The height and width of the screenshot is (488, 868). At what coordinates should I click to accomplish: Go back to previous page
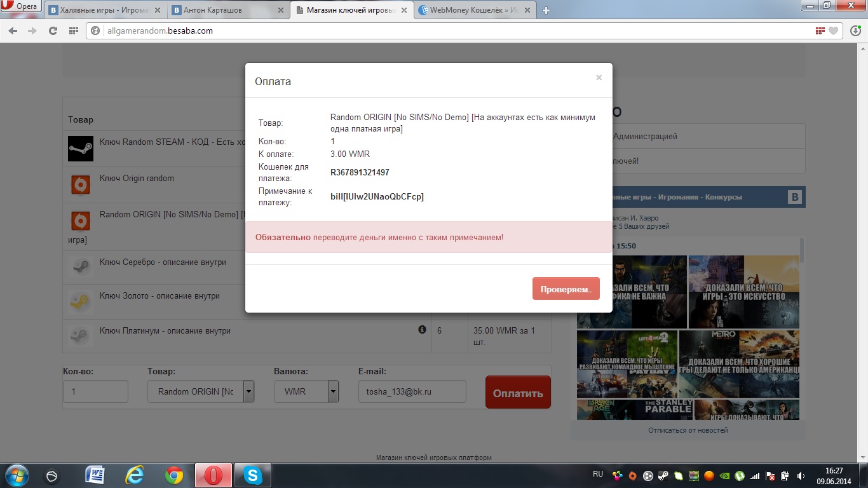tap(13, 30)
